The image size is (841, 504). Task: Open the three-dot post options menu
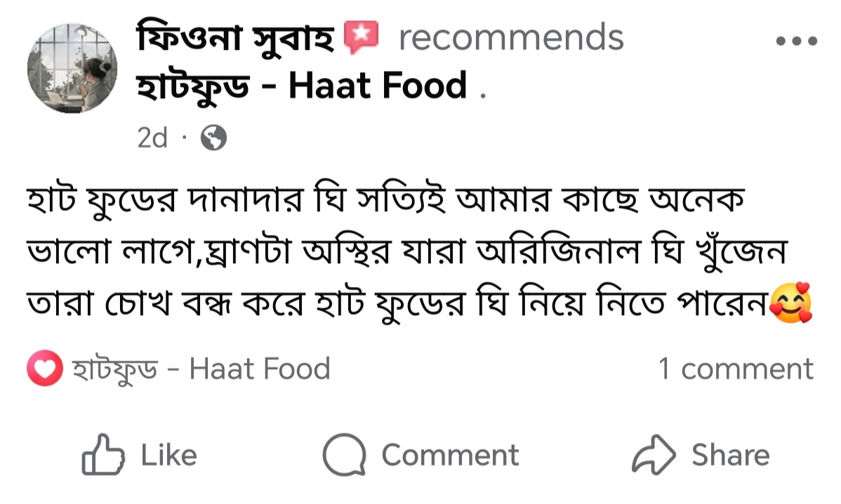click(x=797, y=41)
